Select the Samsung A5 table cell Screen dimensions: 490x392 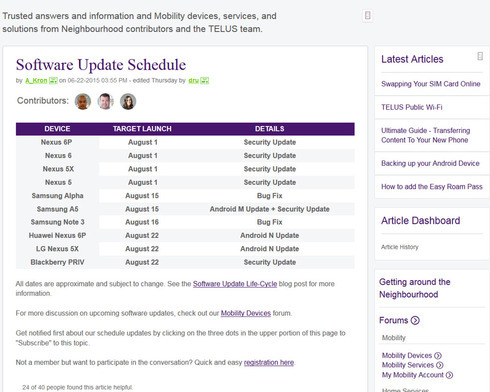click(x=57, y=209)
